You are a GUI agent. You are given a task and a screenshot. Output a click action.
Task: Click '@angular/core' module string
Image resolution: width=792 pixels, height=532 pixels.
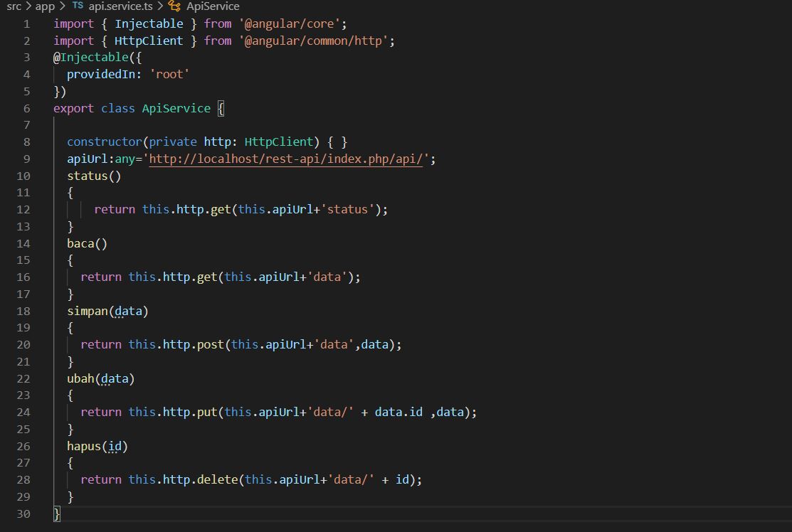pyautogui.click(x=290, y=23)
